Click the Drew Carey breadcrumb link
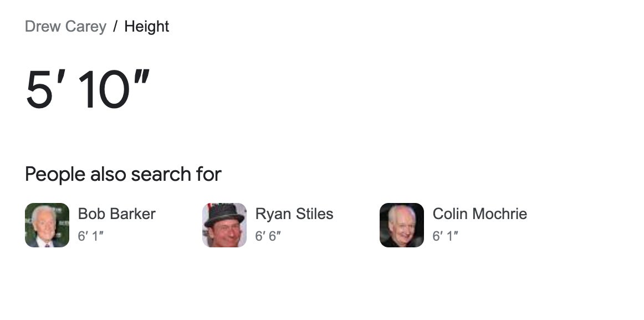 [x=65, y=27]
